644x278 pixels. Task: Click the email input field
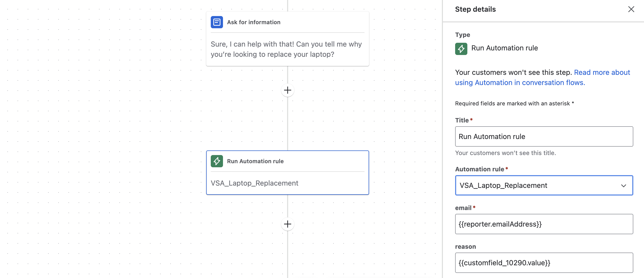[x=544, y=224]
